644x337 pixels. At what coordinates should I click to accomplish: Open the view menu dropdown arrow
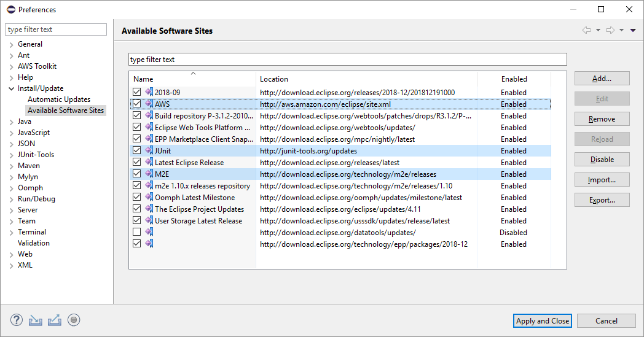click(633, 30)
